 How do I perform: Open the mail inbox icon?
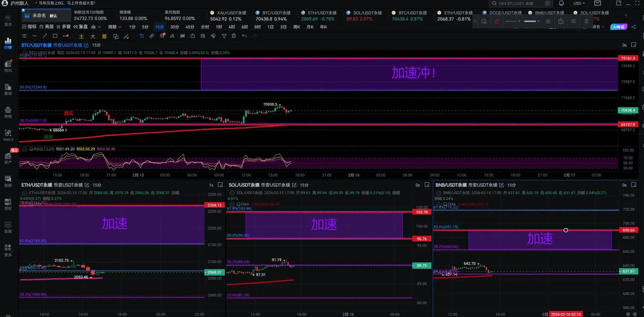(x=598, y=3)
